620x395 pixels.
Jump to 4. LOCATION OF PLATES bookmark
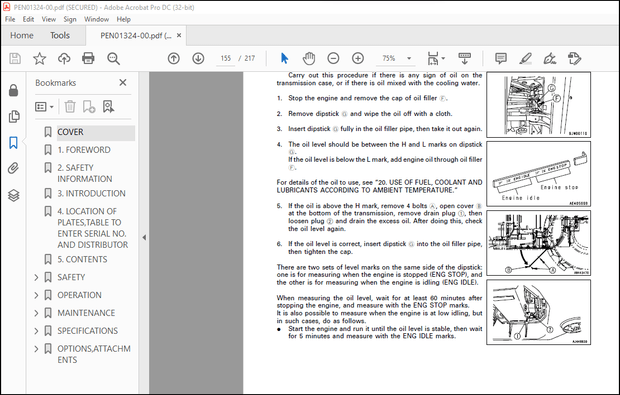tap(93, 228)
